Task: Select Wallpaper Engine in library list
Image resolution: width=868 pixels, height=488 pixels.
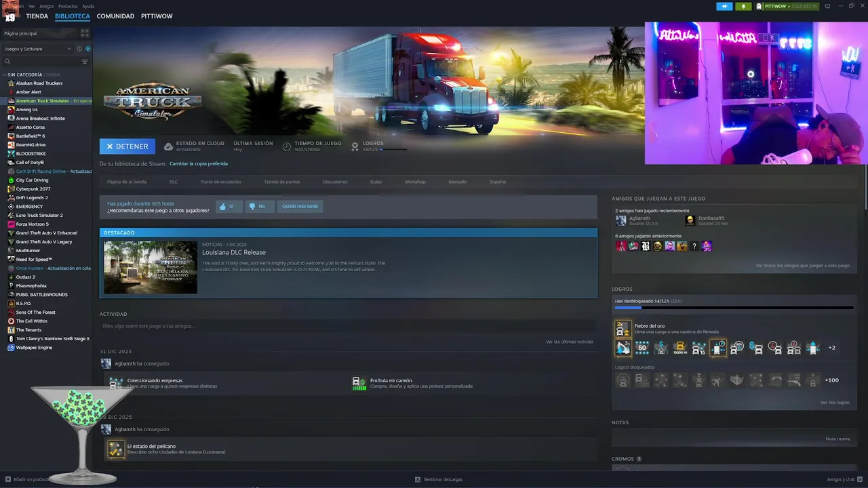Action: [34, 348]
